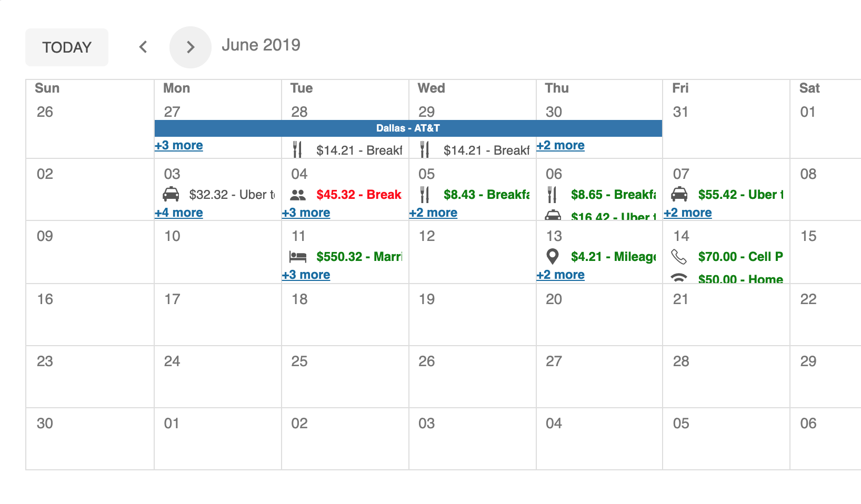
Task: Advance to the next month
Action: (x=191, y=47)
